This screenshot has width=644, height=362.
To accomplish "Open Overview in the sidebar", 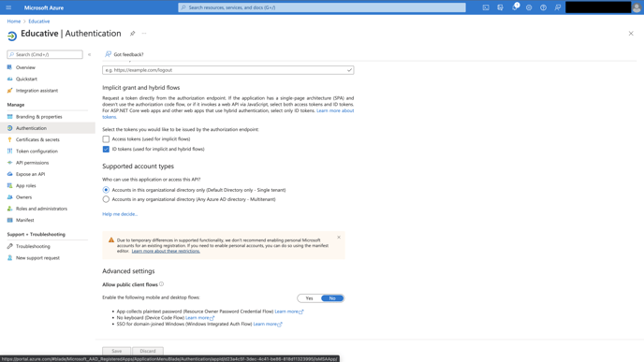I will [25, 67].
